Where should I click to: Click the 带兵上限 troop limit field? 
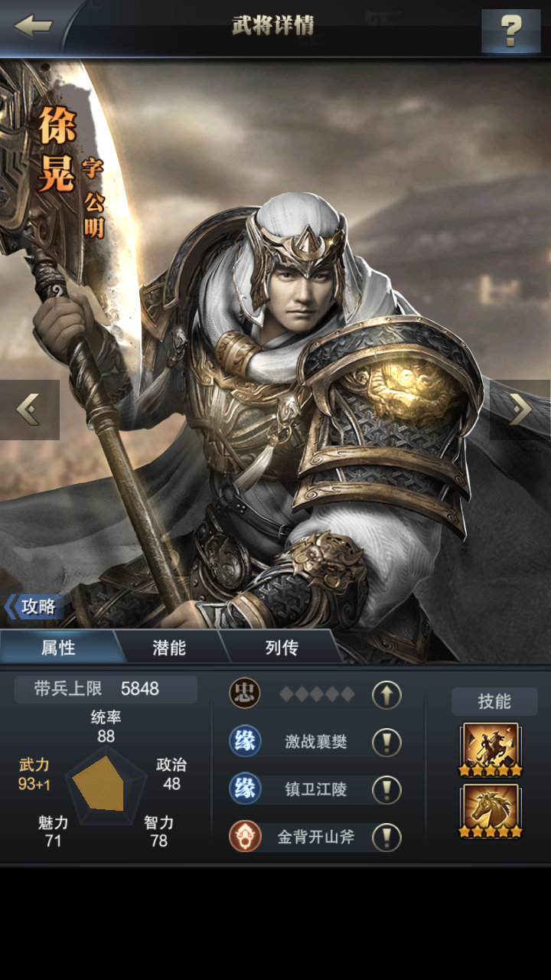[x=106, y=689]
